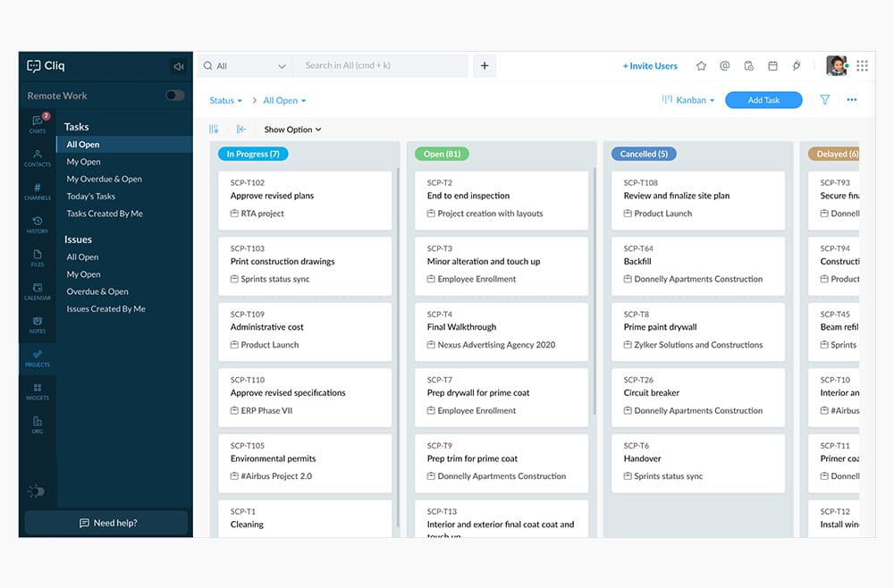Toggle the night mode sun icon
This screenshot has height=588, width=894.
(36, 491)
